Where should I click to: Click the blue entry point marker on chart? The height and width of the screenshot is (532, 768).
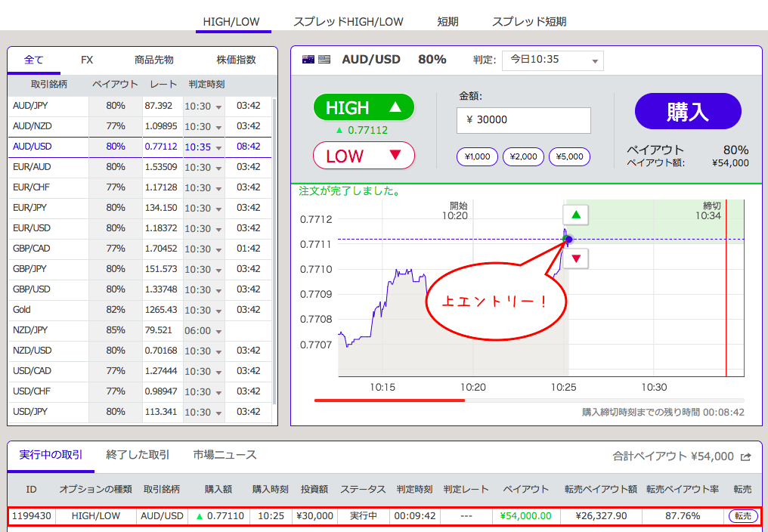(x=568, y=240)
